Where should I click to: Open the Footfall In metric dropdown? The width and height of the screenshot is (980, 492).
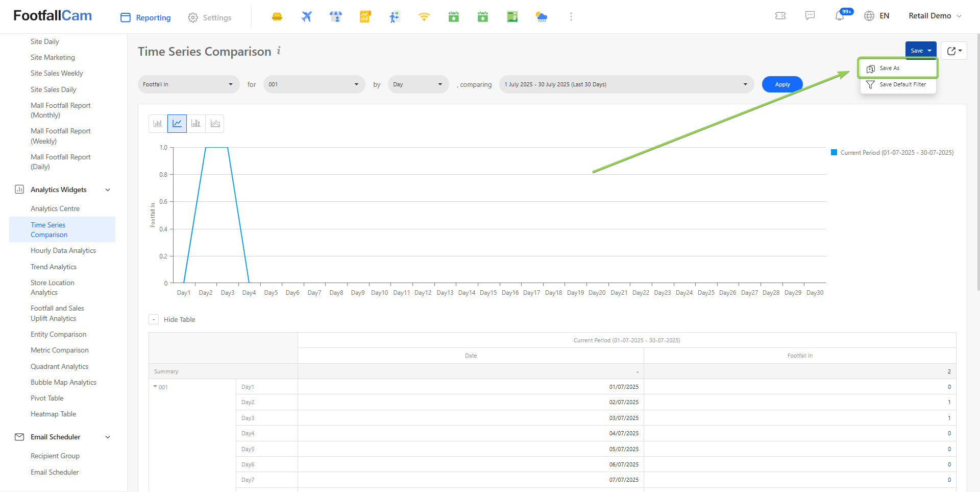pos(188,84)
